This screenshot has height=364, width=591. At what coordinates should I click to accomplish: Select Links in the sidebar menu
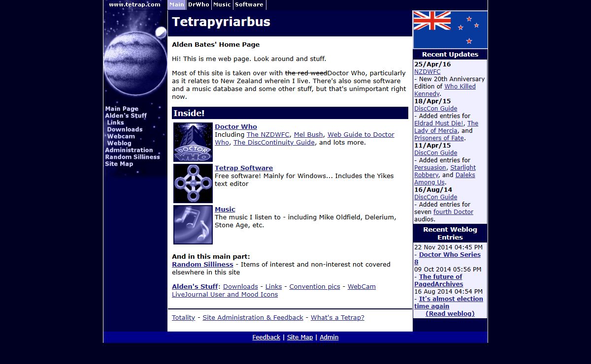pyautogui.click(x=116, y=122)
